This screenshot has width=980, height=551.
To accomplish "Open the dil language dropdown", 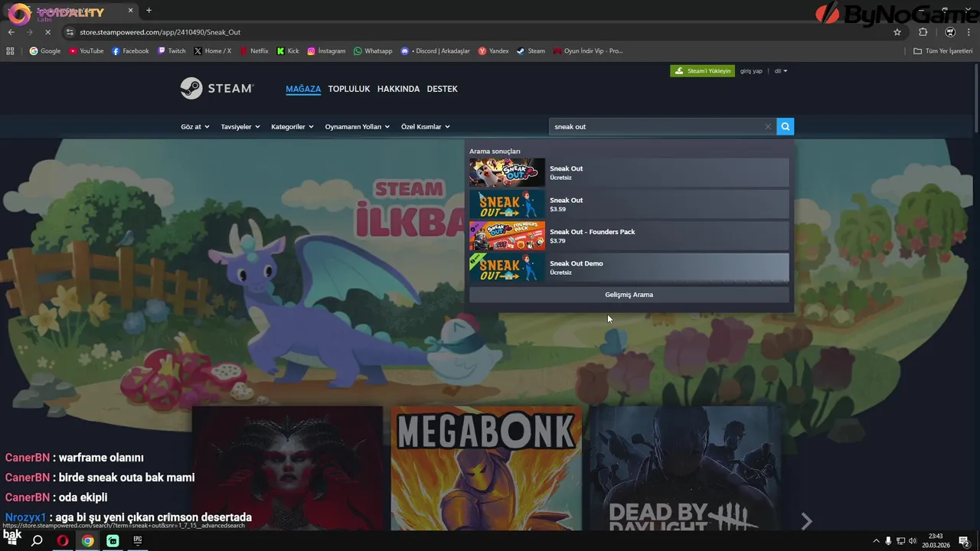I will [x=780, y=71].
